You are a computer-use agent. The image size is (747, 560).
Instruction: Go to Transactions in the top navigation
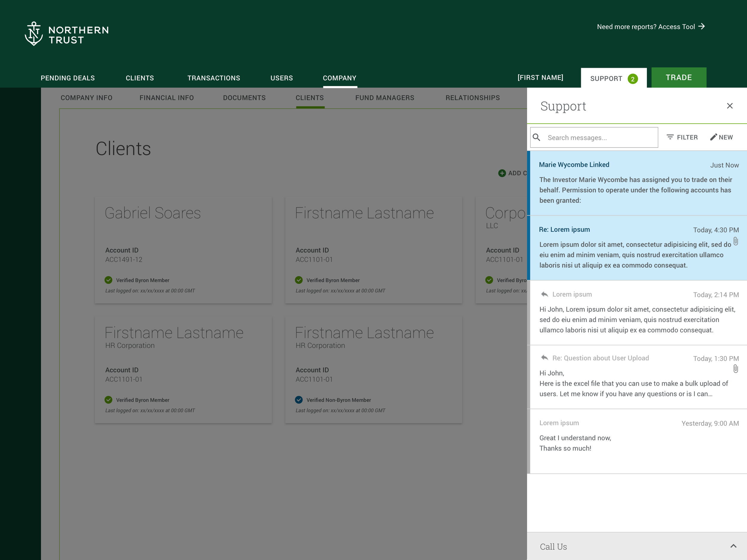[214, 78]
